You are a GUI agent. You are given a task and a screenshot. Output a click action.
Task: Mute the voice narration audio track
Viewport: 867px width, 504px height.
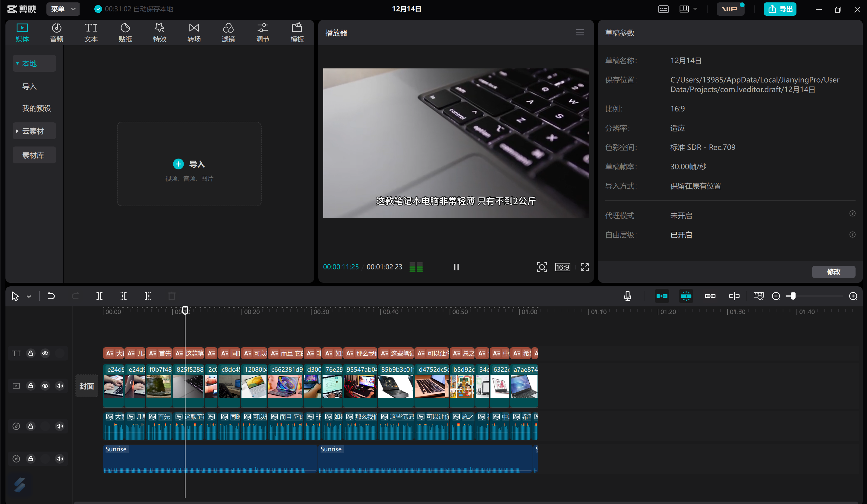pos(59,426)
